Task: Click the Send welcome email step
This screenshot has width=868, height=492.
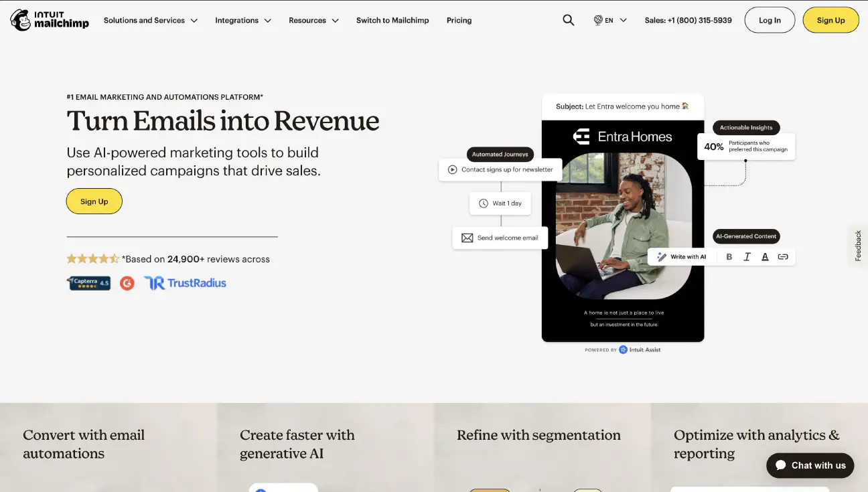Action: point(500,238)
